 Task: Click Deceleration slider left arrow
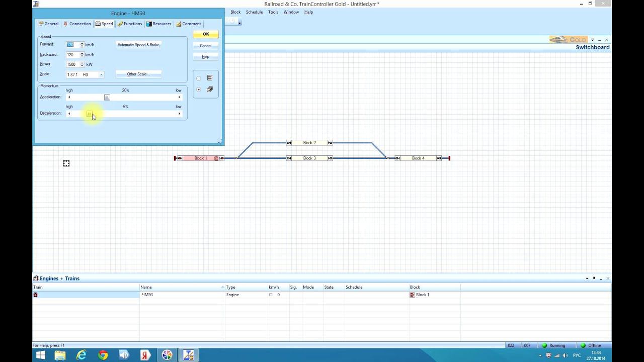pos(69,114)
